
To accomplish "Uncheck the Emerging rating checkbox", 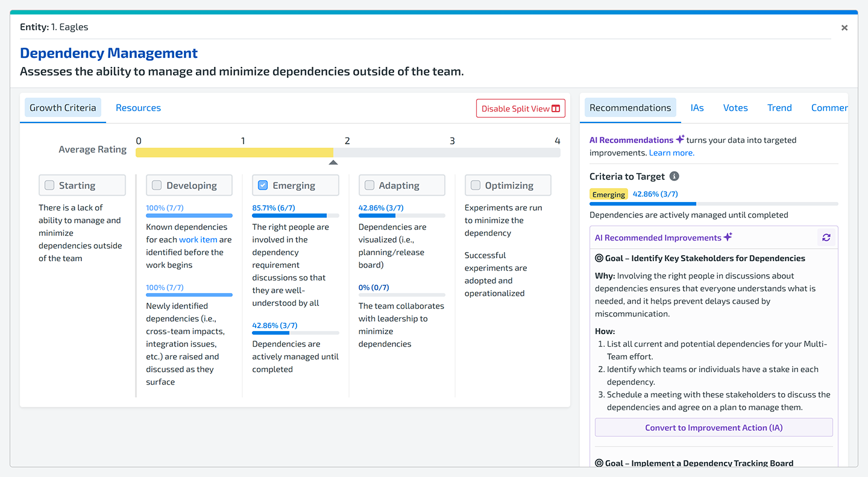I will pos(263,185).
